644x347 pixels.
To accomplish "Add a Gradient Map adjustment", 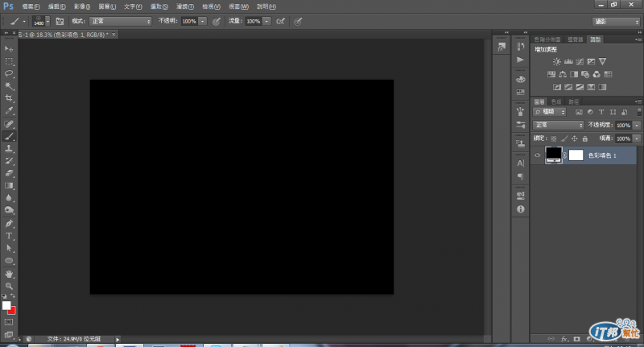I will (x=602, y=87).
